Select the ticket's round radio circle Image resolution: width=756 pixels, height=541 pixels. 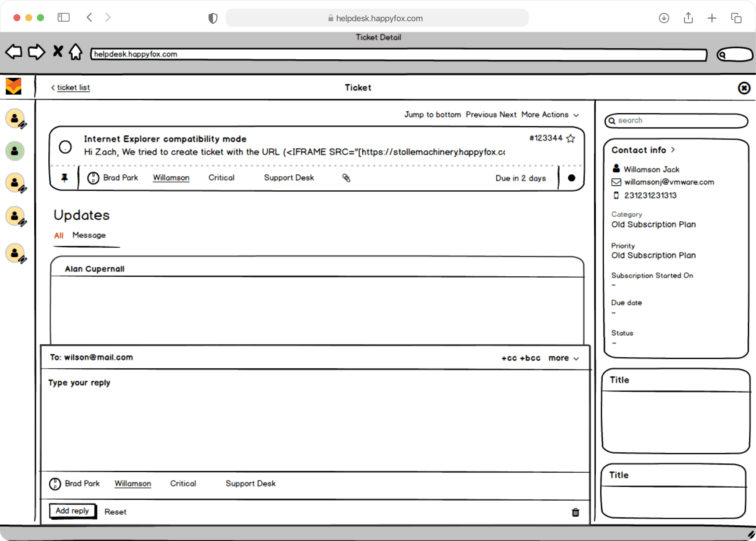65,147
